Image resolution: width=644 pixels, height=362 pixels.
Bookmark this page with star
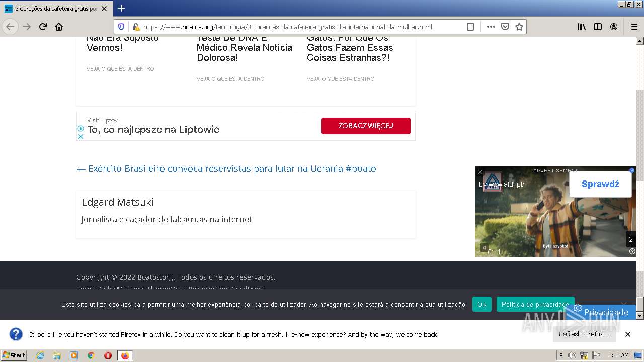(x=519, y=27)
